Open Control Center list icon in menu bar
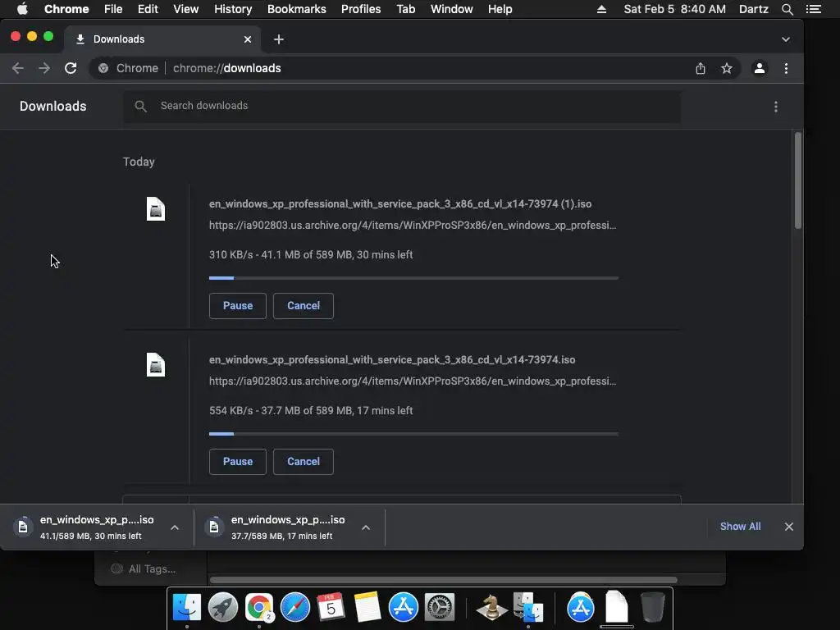 [x=813, y=9]
